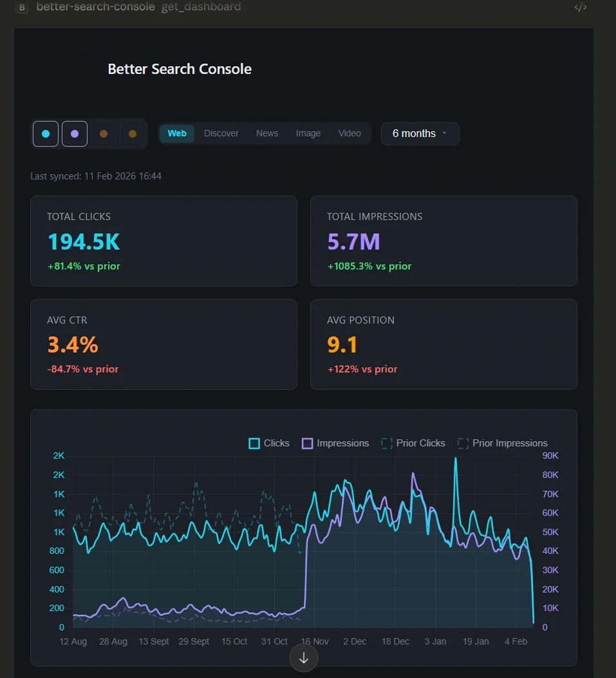
Task: Click the +81.4% vs prior text
Action: [x=84, y=266]
